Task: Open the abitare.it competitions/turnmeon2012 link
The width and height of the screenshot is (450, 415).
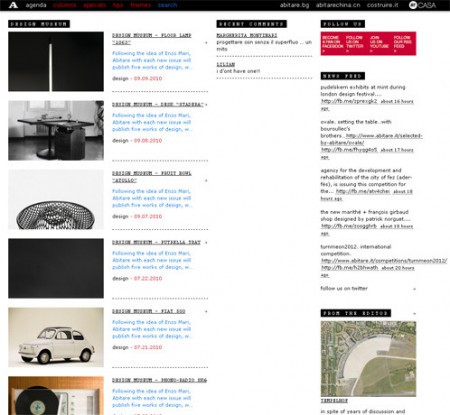Action: (x=384, y=261)
